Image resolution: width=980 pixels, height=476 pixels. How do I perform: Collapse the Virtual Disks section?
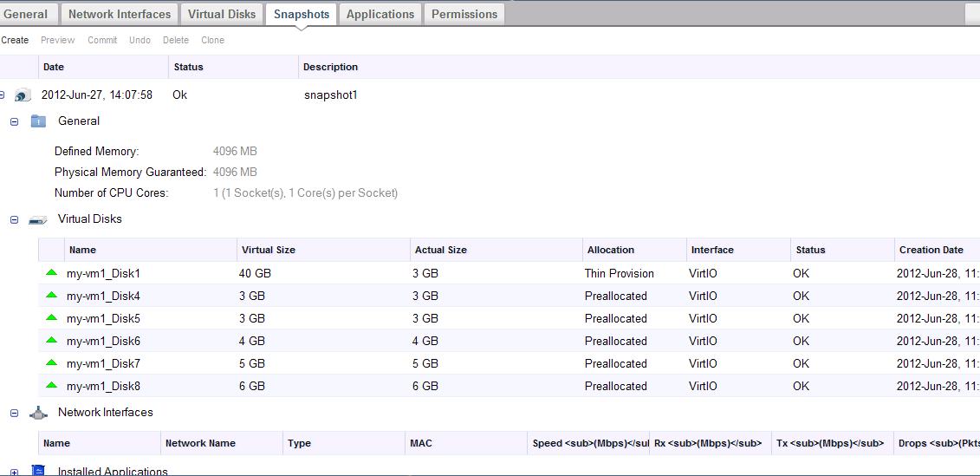[14, 220]
